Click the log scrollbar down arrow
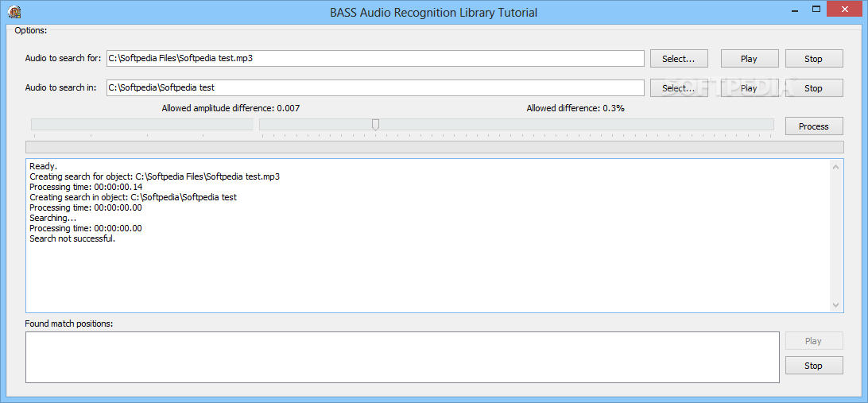This screenshot has width=868, height=403. point(835,305)
